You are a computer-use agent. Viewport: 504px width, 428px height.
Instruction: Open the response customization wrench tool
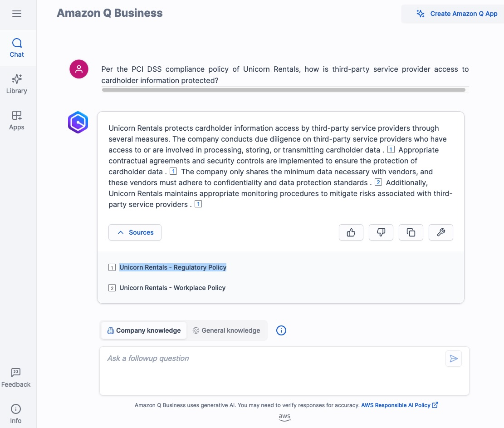441,232
